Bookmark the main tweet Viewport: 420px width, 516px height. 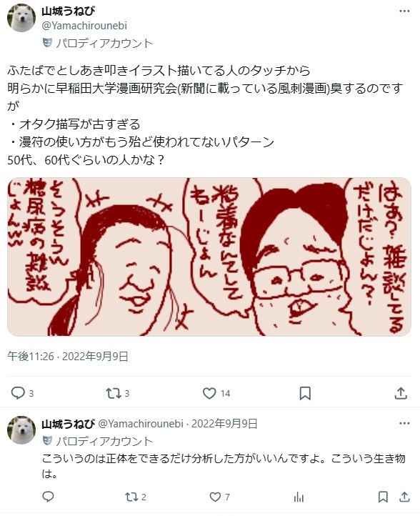click(x=305, y=393)
